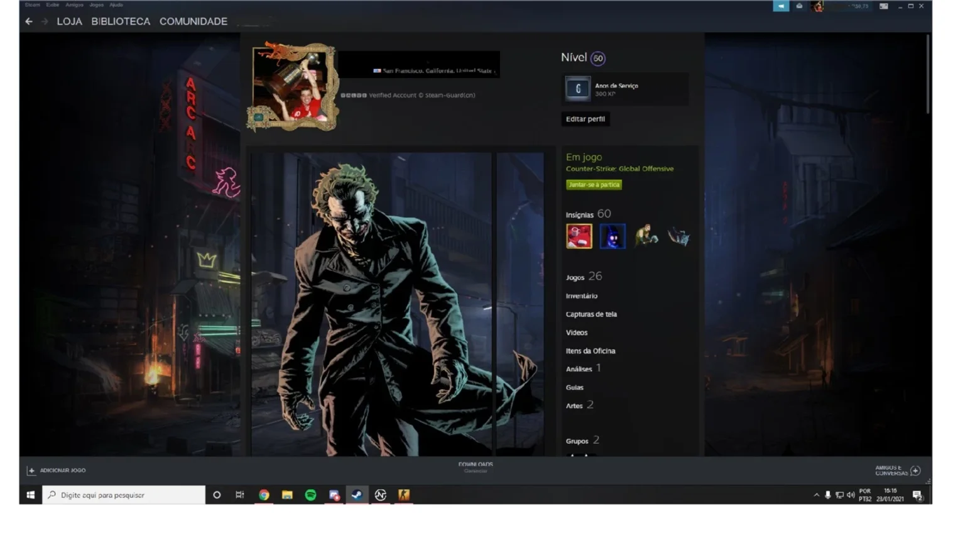980x552 pixels.
Task: Click the Counter-Strike taskbar icon
Action: 403,495
